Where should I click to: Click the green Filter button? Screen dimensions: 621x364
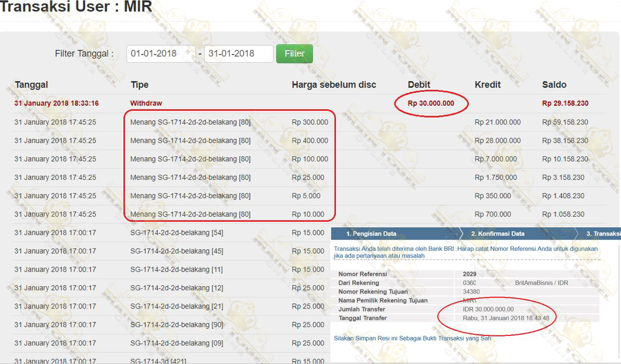[294, 54]
